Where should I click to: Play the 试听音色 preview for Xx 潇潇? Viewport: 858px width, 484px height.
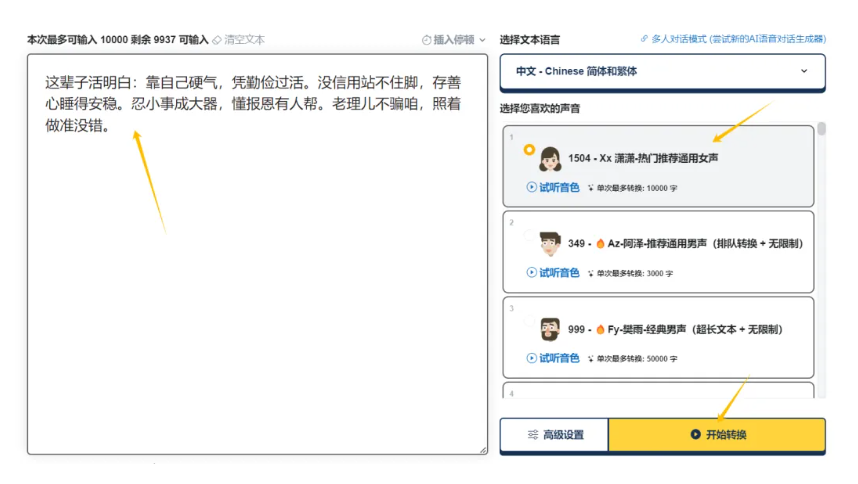[x=553, y=187]
